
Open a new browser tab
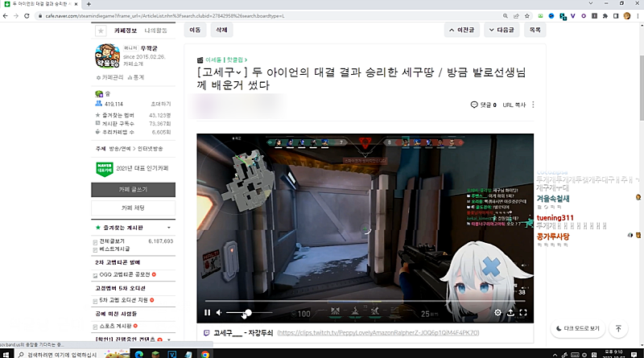89,4
